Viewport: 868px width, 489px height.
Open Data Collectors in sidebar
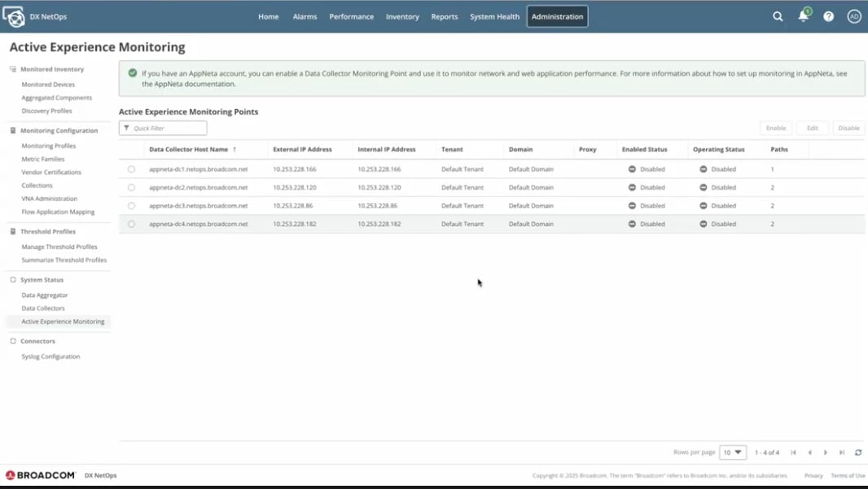coord(42,308)
